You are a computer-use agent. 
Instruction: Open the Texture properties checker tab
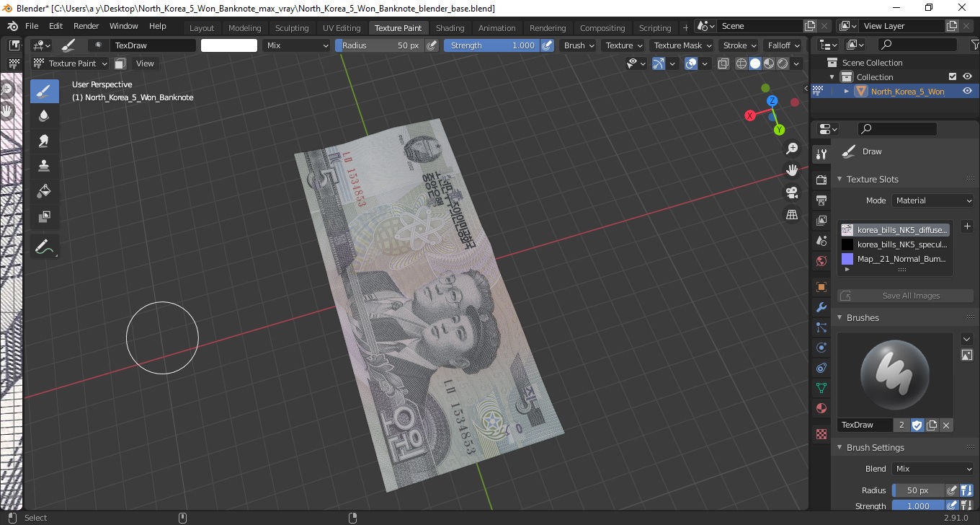(x=821, y=434)
